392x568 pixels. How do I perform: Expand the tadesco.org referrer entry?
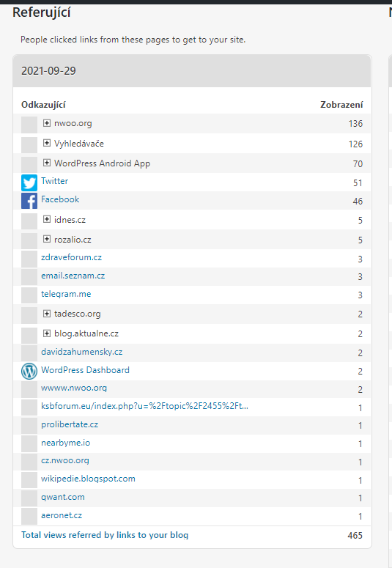pos(47,314)
